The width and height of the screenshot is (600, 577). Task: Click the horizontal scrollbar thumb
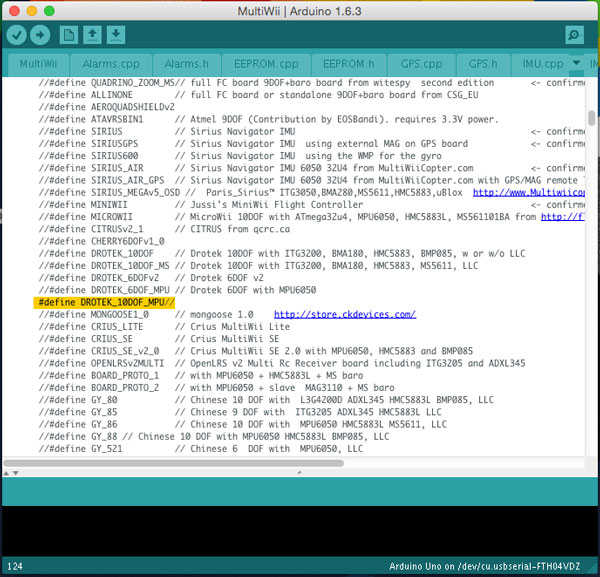[173, 463]
